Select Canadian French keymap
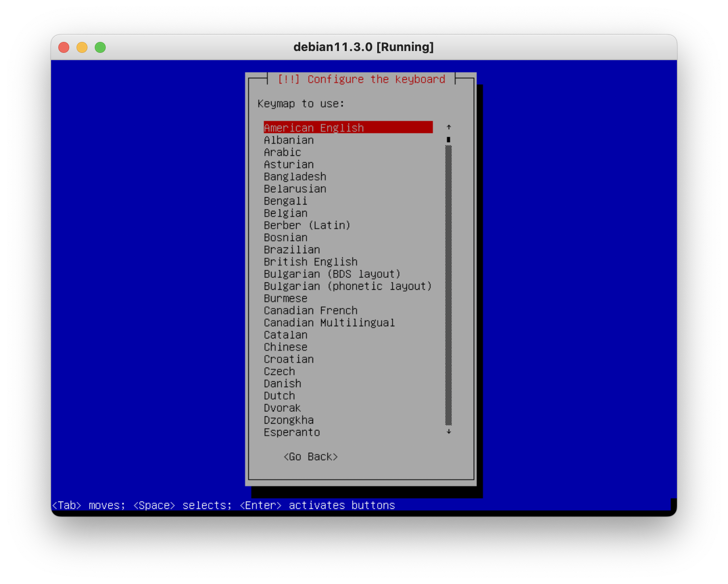 pyautogui.click(x=310, y=311)
